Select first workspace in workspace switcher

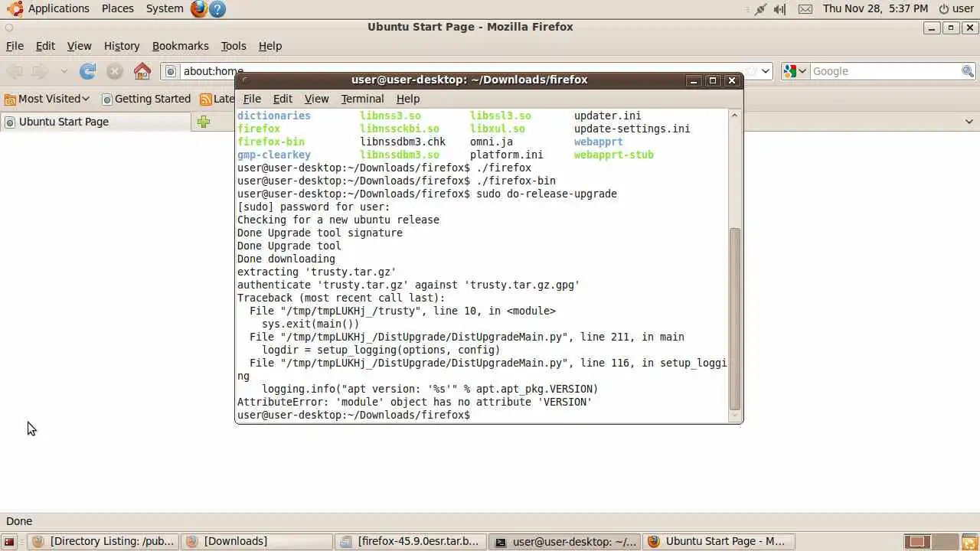pyautogui.click(x=916, y=542)
